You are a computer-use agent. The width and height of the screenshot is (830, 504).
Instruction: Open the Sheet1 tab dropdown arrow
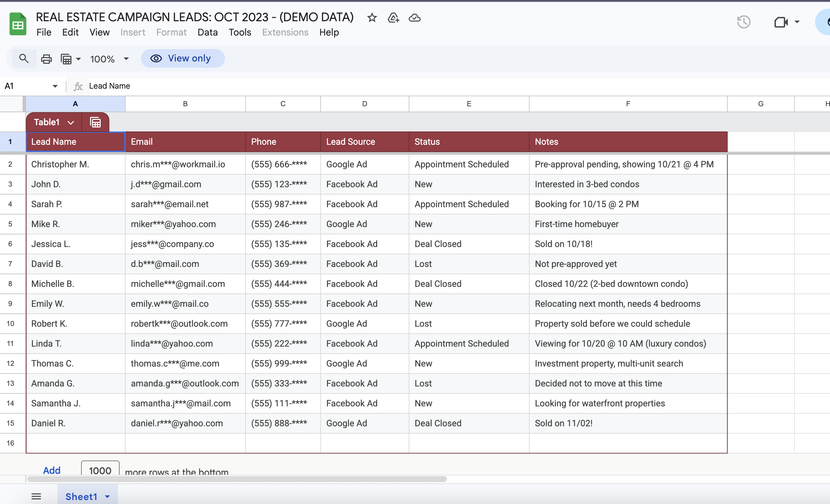107,497
